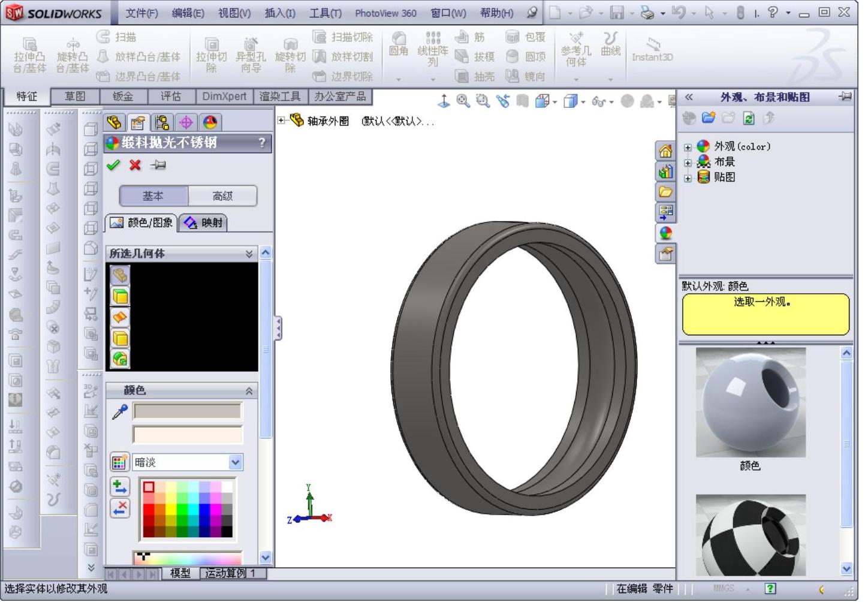
Task: Open SolidWorks Resources home tab
Action: 665,151
